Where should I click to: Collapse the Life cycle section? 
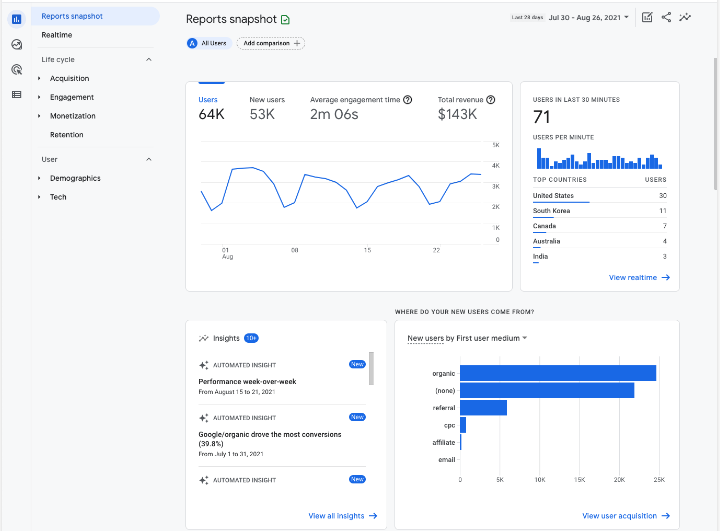(149, 60)
